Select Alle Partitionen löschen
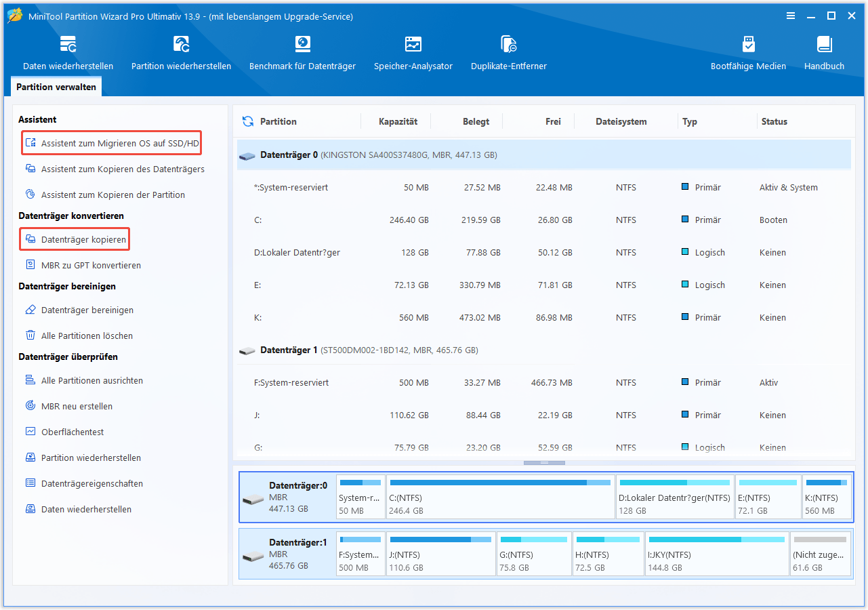 (x=79, y=335)
